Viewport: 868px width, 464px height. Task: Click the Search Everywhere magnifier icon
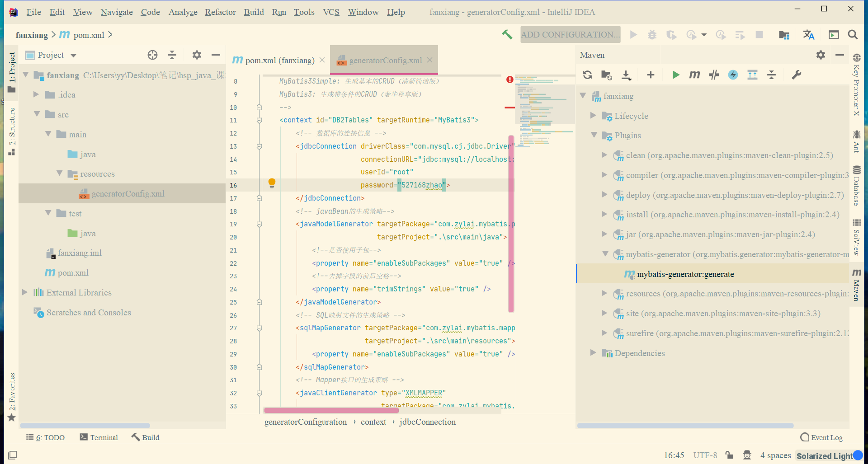(853, 35)
